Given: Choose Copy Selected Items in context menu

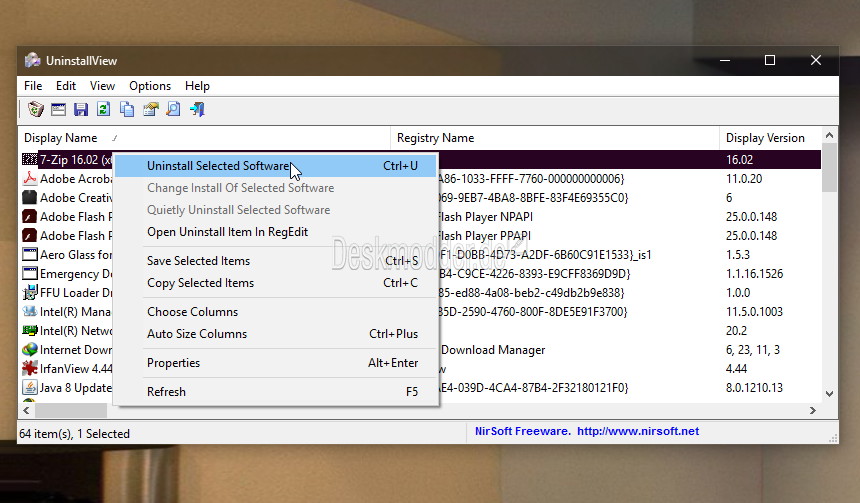Looking at the screenshot, I should pyautogui.click(x=276, y=282).
